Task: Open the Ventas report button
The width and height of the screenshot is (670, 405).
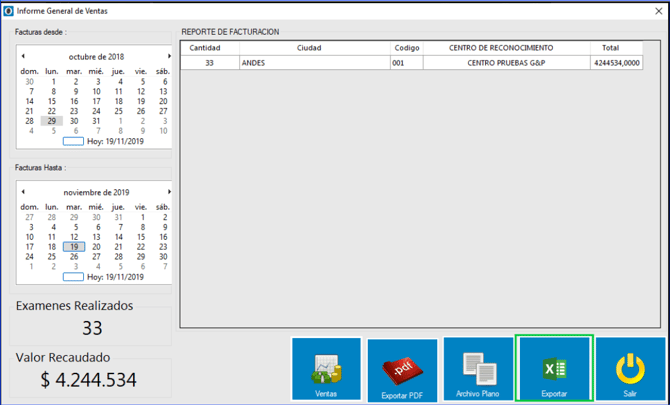Action: (x=326, y=369)
